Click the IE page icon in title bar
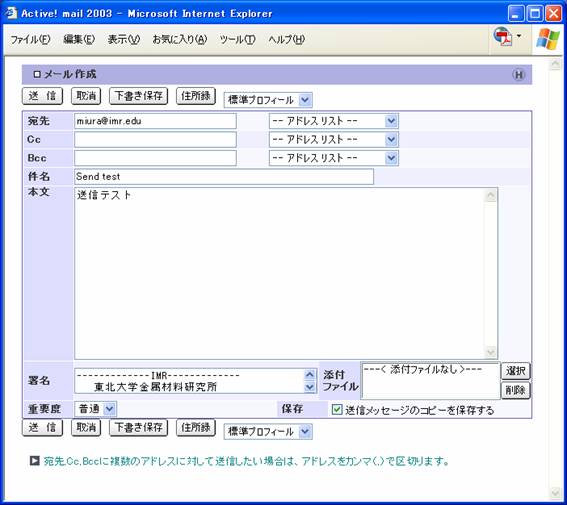Screen dimensions: 567x505 coord(11,13)
